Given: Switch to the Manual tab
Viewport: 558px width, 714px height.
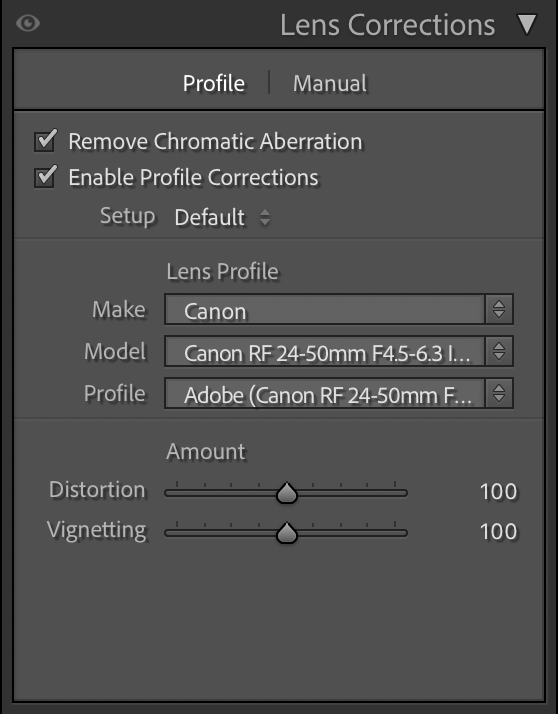Looking at the screenshot, I should (x=330, y=83).
